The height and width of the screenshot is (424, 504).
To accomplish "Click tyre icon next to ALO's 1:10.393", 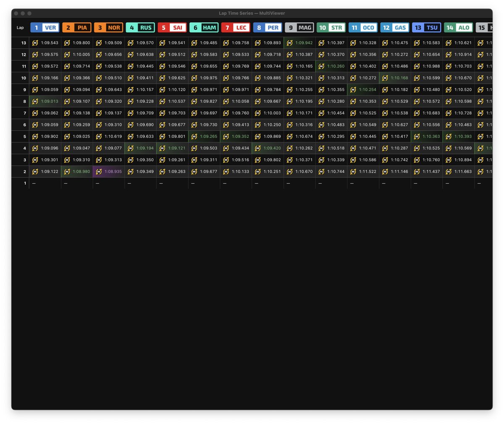I will 449,137.
